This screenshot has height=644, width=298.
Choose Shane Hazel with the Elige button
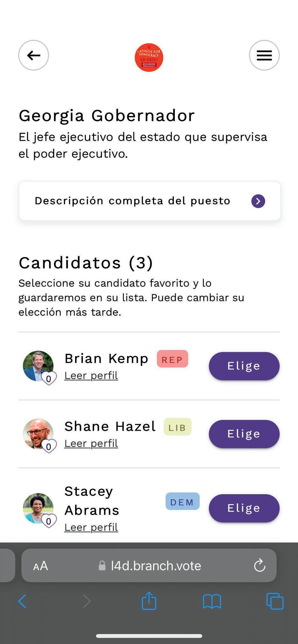click(244, 434)
